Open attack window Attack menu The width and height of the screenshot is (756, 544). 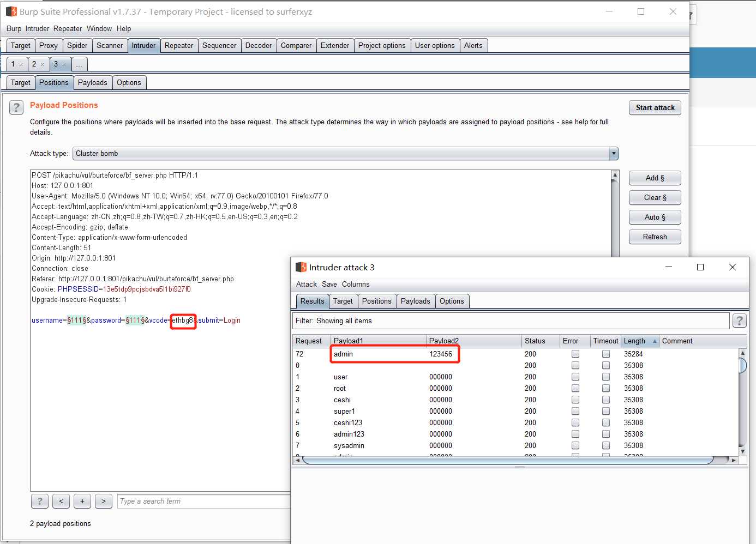coord(307,284)
